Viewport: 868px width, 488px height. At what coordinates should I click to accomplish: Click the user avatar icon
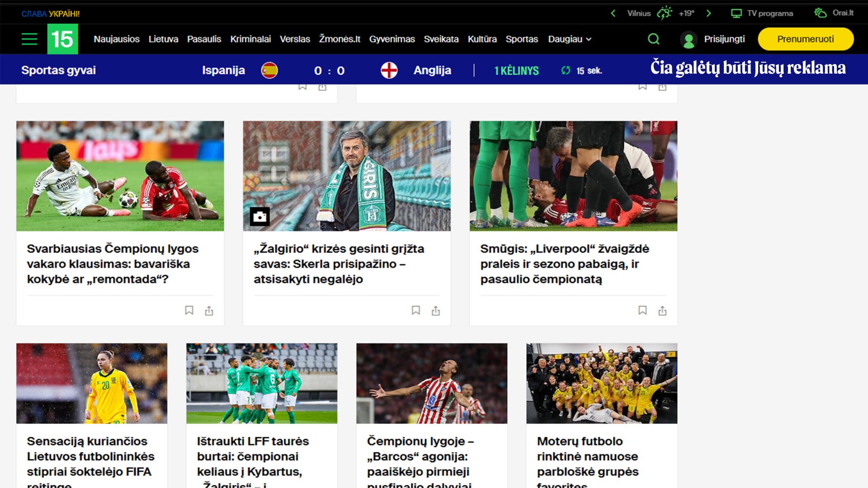(689, 40)
